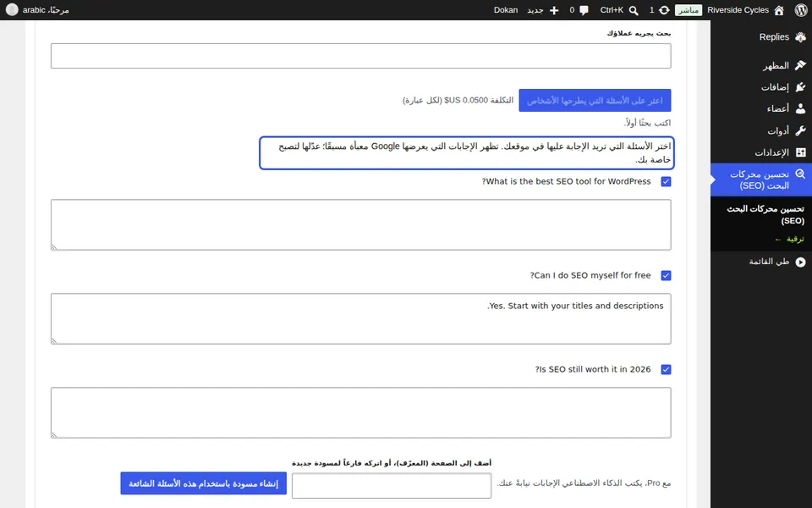The width and height of the screenshot is (812, 508).
Task: Click the Replies menu icon
Action: point(801,36)
